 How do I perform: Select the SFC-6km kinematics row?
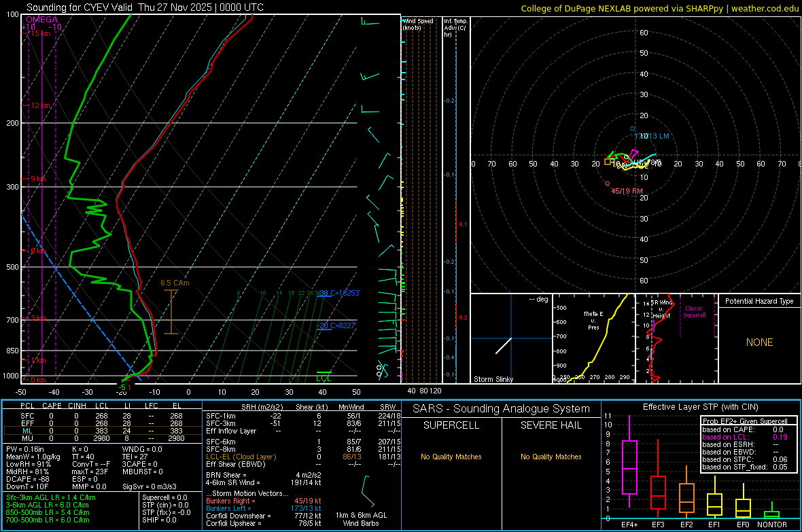(303, 442)
